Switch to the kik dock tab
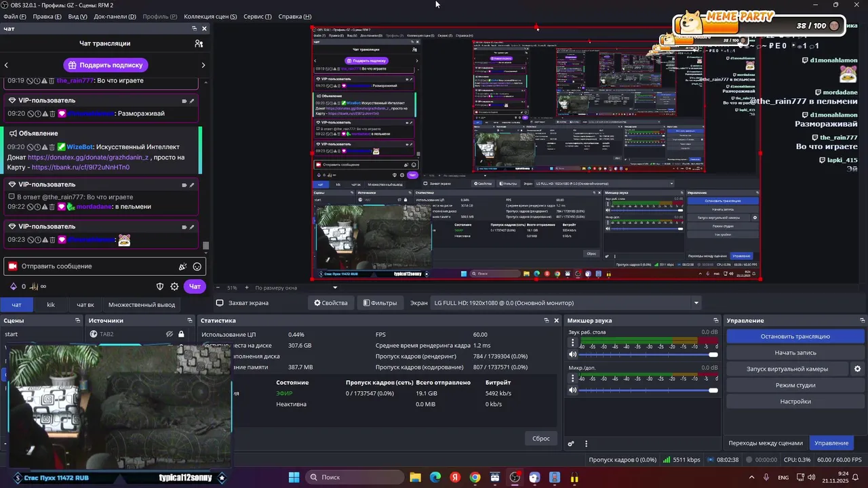Viewport: 868px width, 488px height. coord(51,305)
